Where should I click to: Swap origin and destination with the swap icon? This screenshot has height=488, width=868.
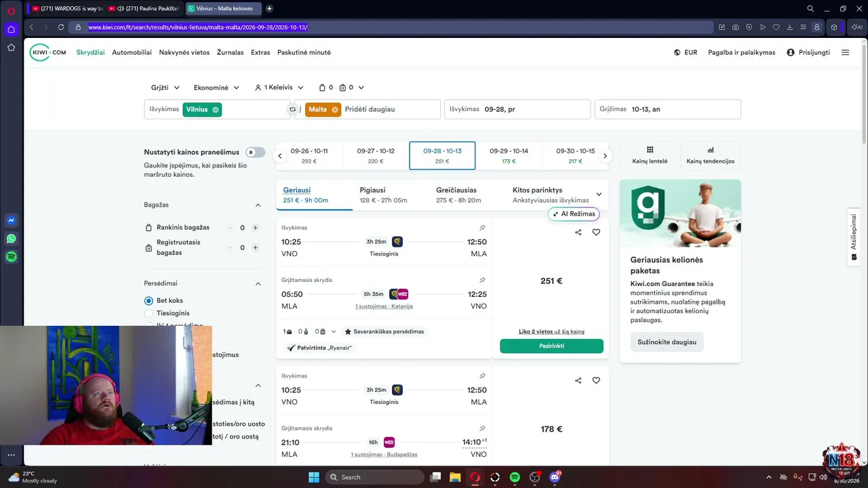[292, 109]
